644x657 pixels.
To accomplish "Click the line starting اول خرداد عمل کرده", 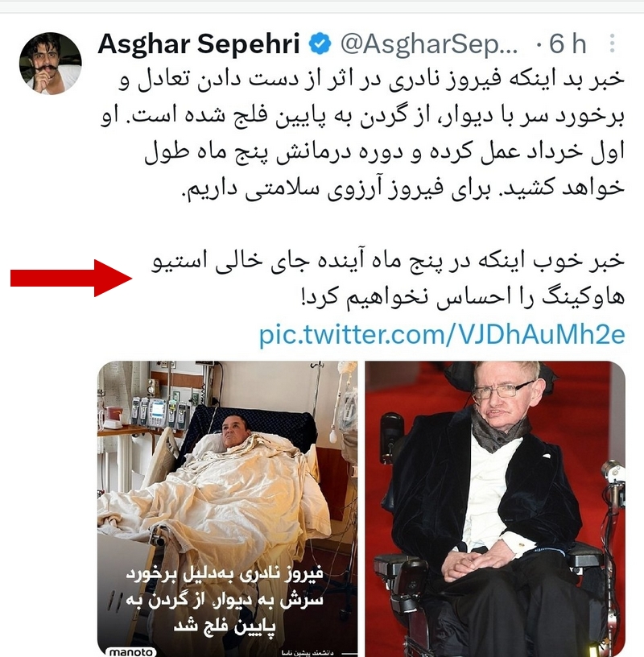I will (x=385, y=151).
